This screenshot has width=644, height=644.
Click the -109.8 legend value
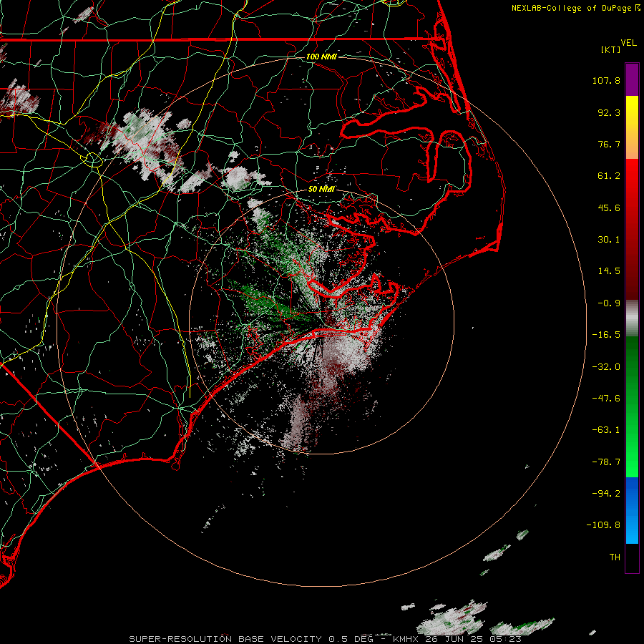[x=603, y=525]
